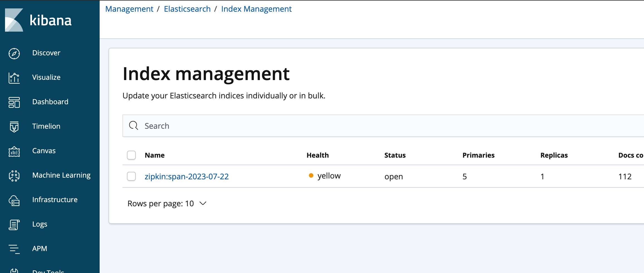Focus the index Search field
644x273 pixels.
pyautogui.click(x=383, y=126)
